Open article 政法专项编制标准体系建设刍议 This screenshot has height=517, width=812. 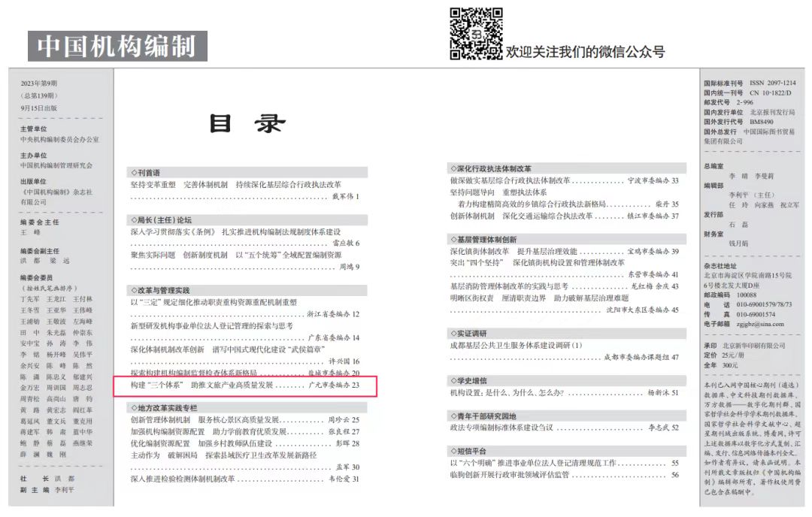pos(501,428)
